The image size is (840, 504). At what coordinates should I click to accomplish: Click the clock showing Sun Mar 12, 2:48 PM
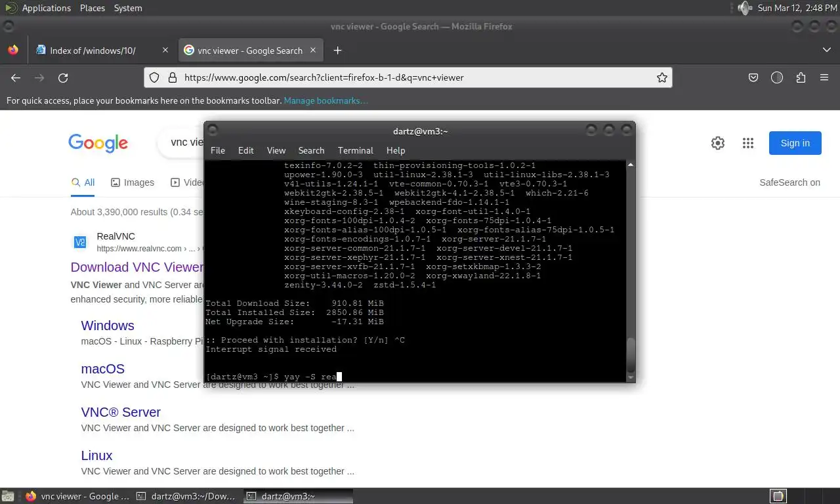(x=797, y=8)
